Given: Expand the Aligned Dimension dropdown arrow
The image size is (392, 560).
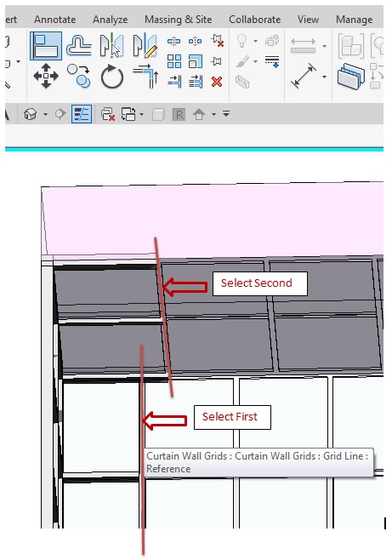Looking at the screenshot, I should click(324, 77).
